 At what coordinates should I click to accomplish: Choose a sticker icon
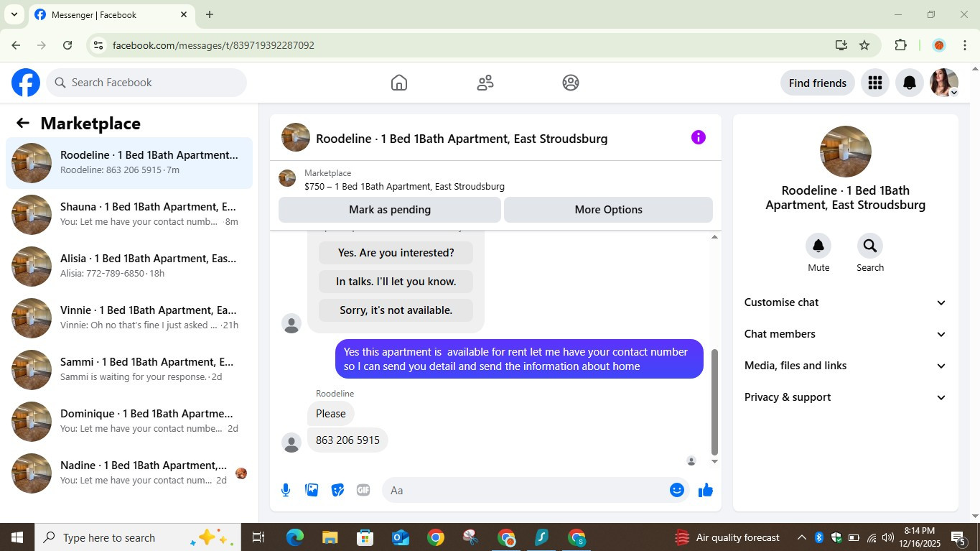click(x=337, y=490)
